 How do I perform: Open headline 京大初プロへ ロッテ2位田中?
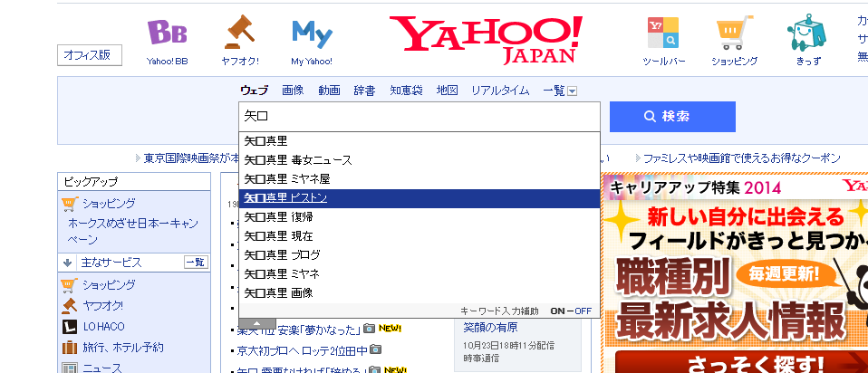(303, 350)
